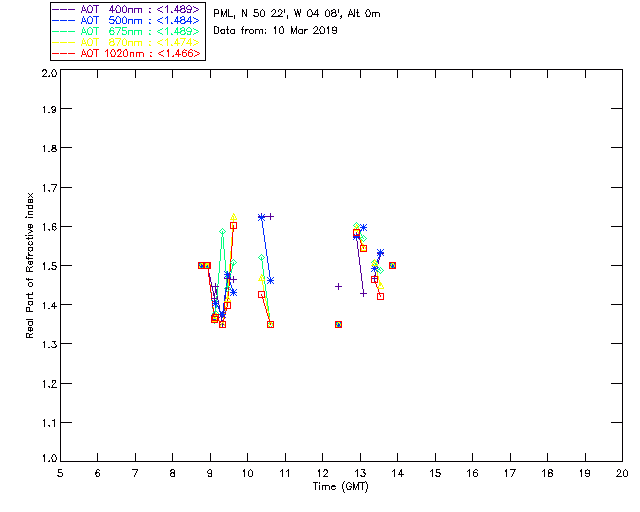Screen dimensions: 640x512
Task: Click the x-axis tick label 9
Action: pyautogui.click(x=210, y=474)
